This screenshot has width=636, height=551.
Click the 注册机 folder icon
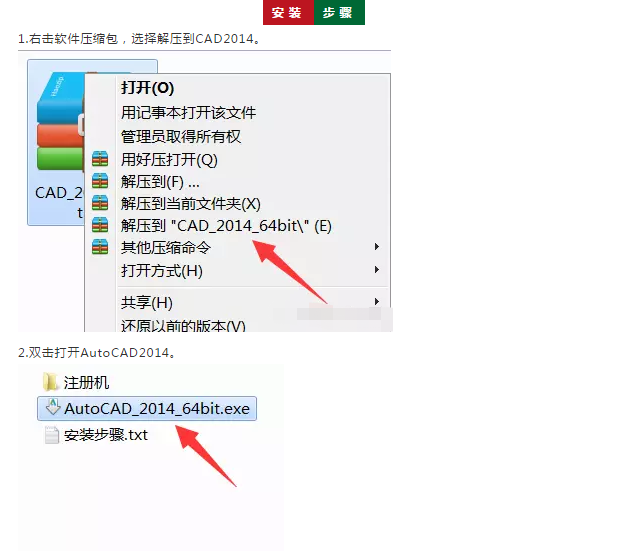tap(50, 382)
